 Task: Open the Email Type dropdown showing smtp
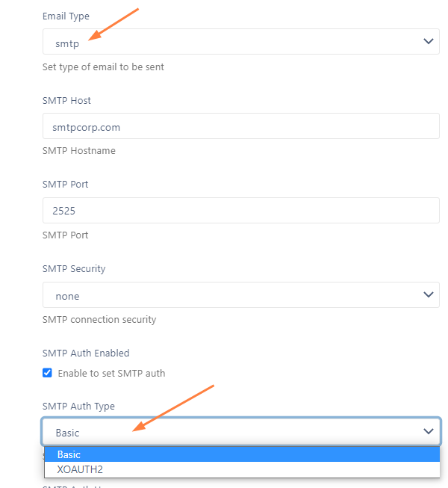point(241,41)
